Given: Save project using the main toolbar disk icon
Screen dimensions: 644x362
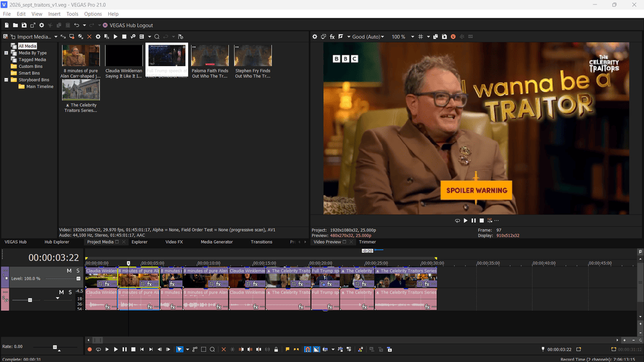Looking at the screenshot, I should point(24,25).
